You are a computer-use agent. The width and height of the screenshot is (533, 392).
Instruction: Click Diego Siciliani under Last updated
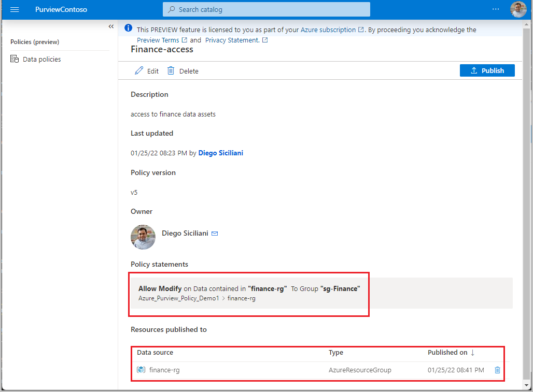coord(220,152)
